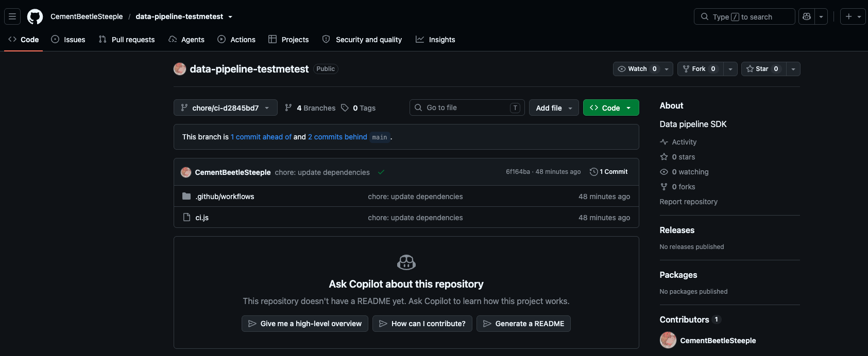Open Security and quality tab
This screenshot has width=868, height=356.
click(362, 40)
